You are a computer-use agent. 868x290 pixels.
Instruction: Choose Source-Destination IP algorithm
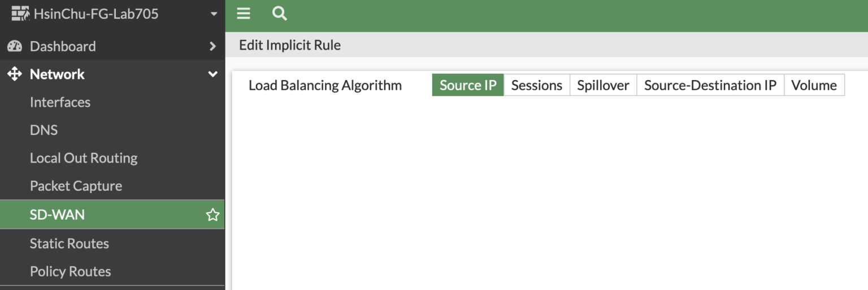[710, 85]
